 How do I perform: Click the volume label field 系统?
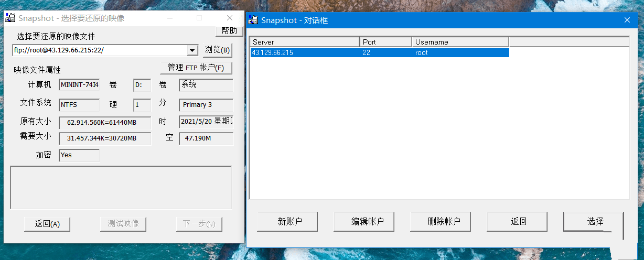pos(206,85)
